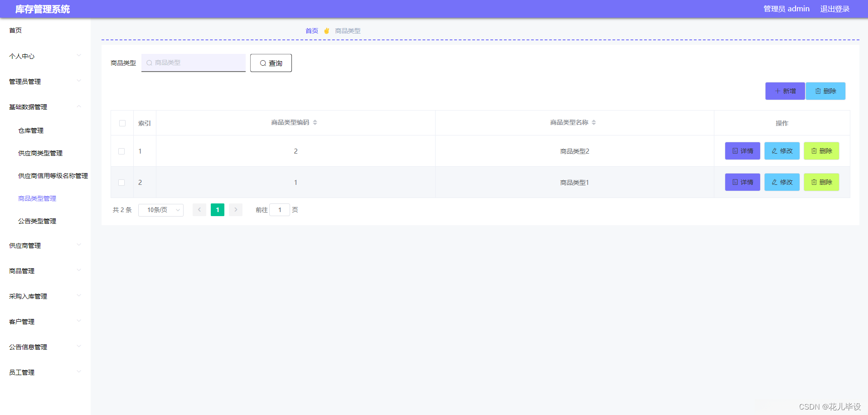Go to next page arrow in pagination
The image size is (868, 415).
click(236, 210)
